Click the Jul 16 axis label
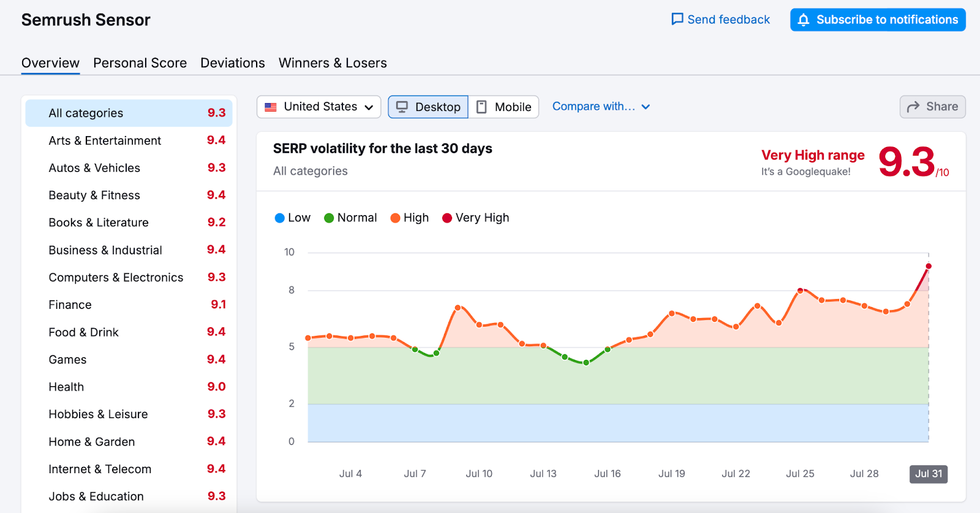 (608, 474)
